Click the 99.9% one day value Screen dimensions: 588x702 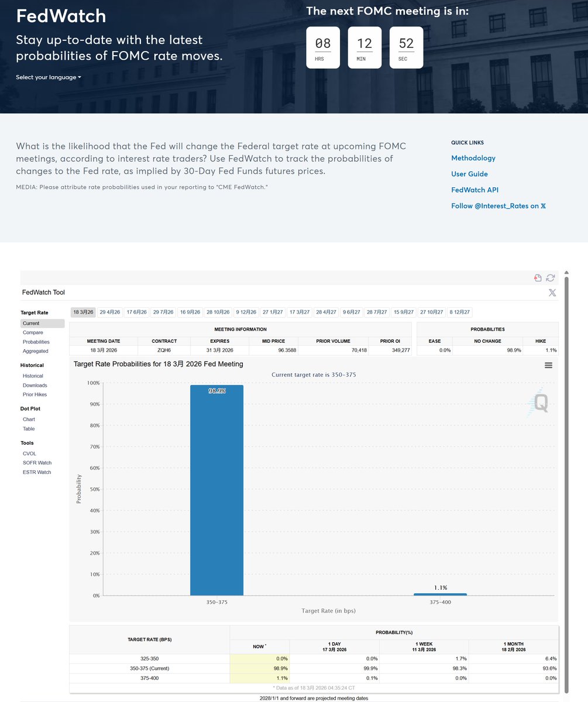point(370,668)
